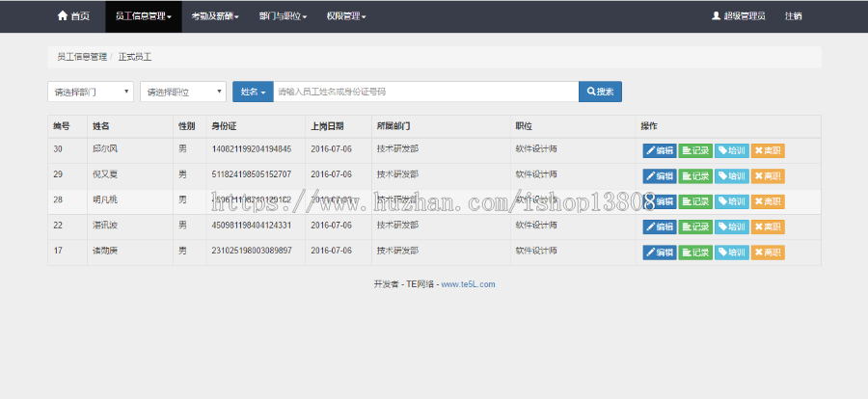868x399 pixels.
Task: Select ID number 511824198505152707
Action: point(252,174)
